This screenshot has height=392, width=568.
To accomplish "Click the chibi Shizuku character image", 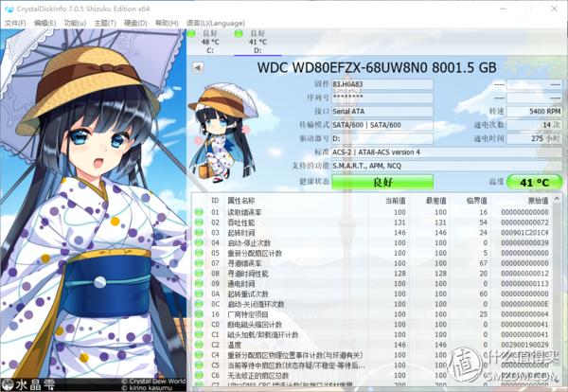I will point(222,133).
